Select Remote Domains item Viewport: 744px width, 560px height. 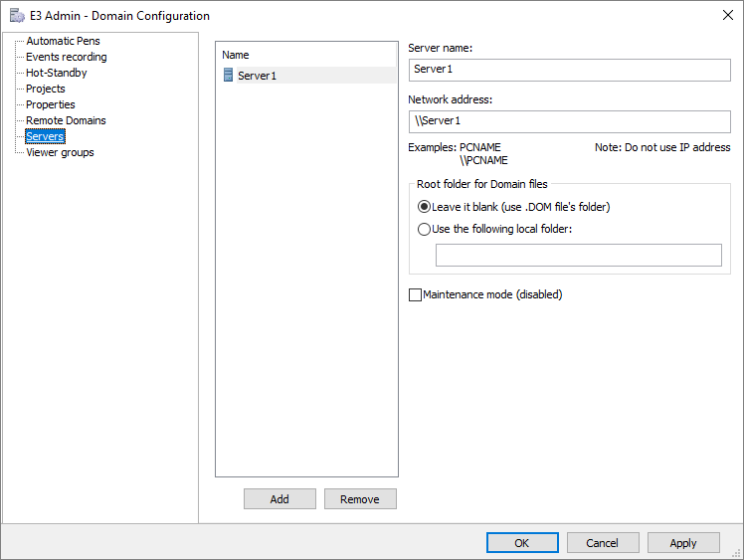point(66,120)
